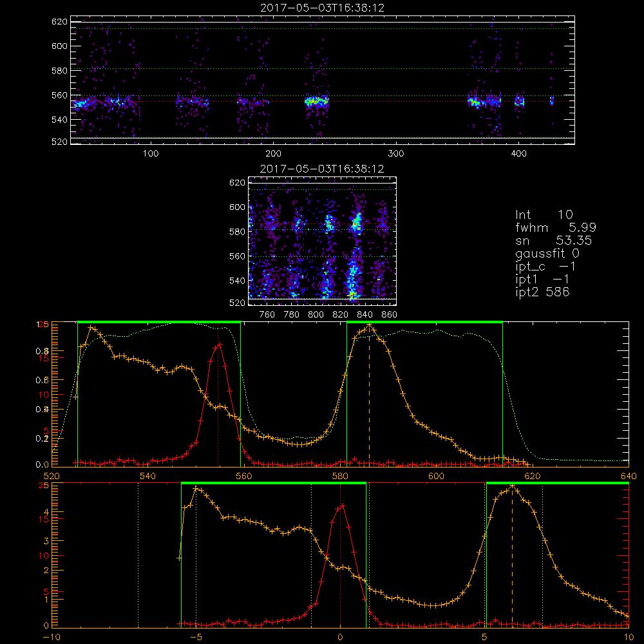Click x-axis label 100 on top spectrogram
The width and height of the screenshot is (644, 644).
tap(151, 153)
